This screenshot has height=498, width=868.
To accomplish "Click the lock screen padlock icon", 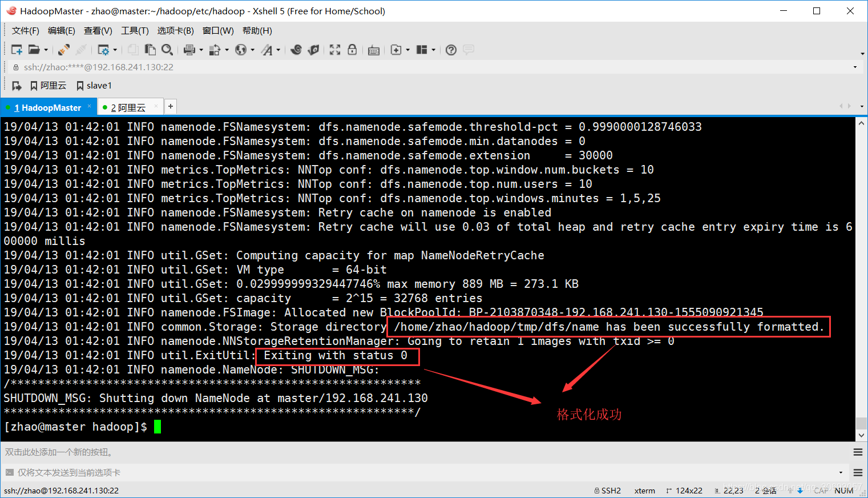I will [x=352, y=50].
